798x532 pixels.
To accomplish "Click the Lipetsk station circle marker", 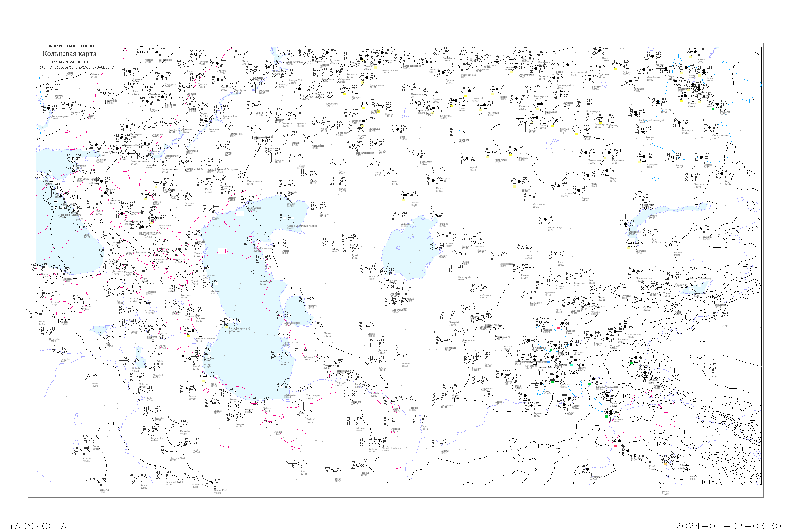I will (142, 52).
